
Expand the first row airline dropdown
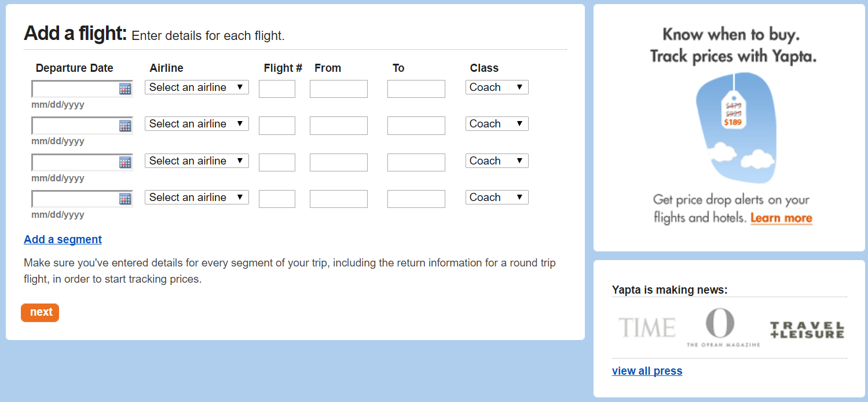[196, 87]
